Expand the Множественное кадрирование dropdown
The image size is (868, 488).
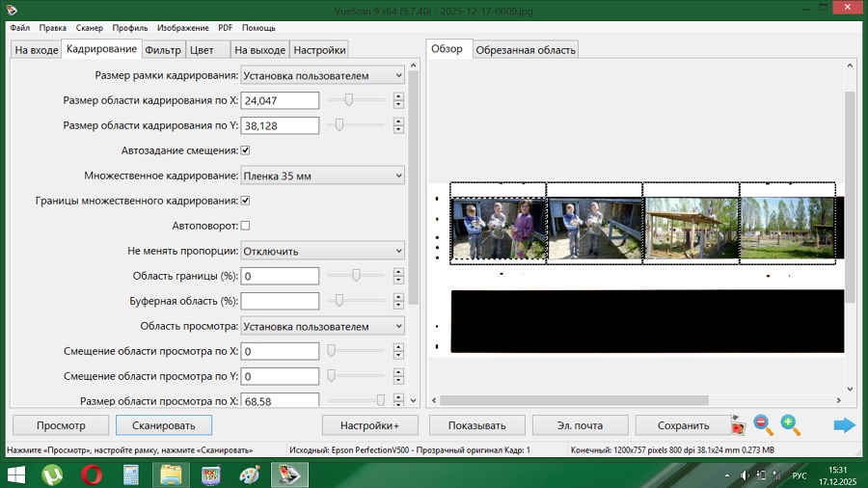[322, 176]
